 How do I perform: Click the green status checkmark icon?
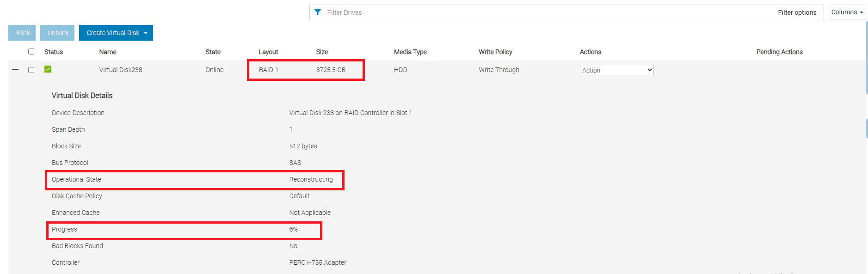pos(48,69)
